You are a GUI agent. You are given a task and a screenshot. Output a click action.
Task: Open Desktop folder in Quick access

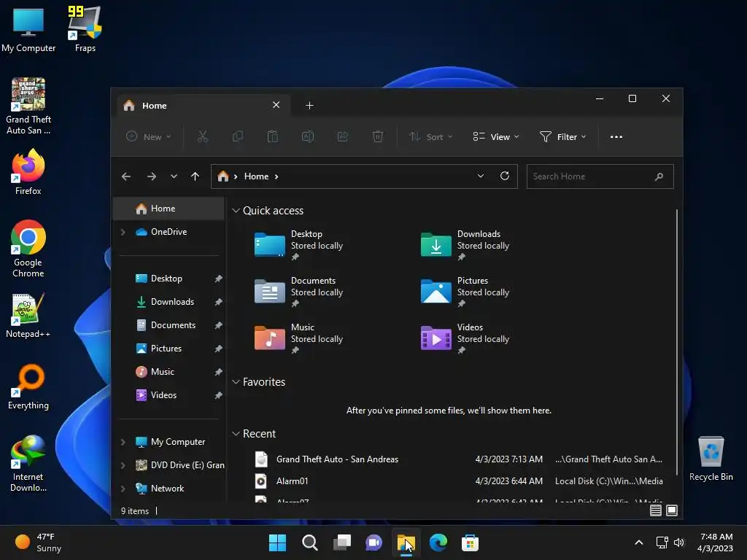[298, 245]
